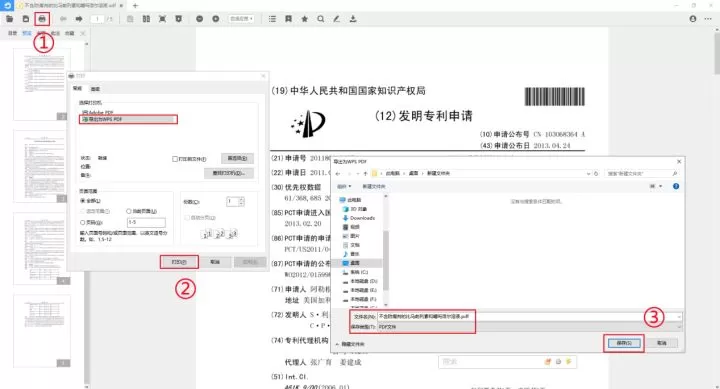Select the WPS PDF export printer entry
This screenshot has height=389, width=720.
128,119
